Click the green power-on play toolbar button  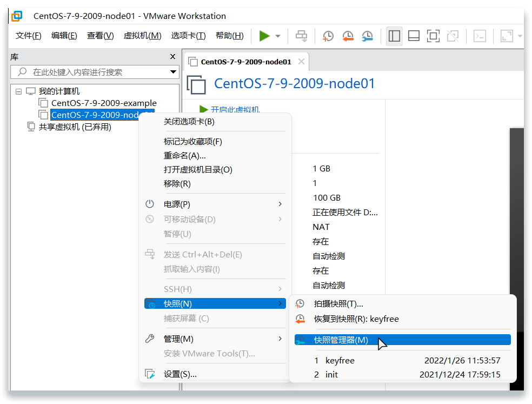click(x=264, y=36)
